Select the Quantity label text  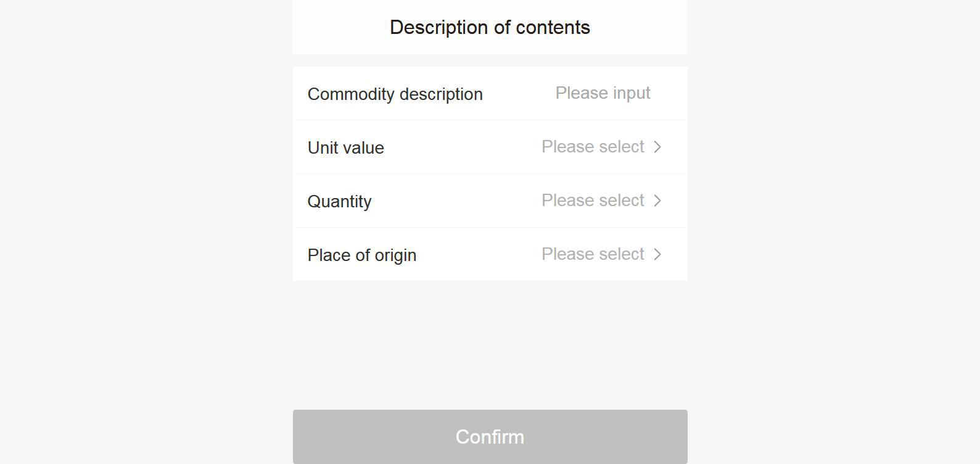tap(339, 201)
